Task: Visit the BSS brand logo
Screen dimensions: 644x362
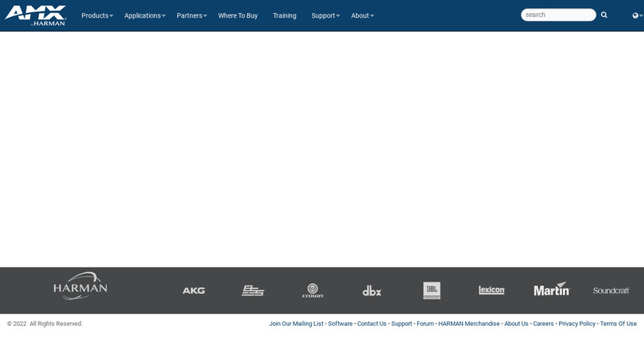Action: point(253,291)
